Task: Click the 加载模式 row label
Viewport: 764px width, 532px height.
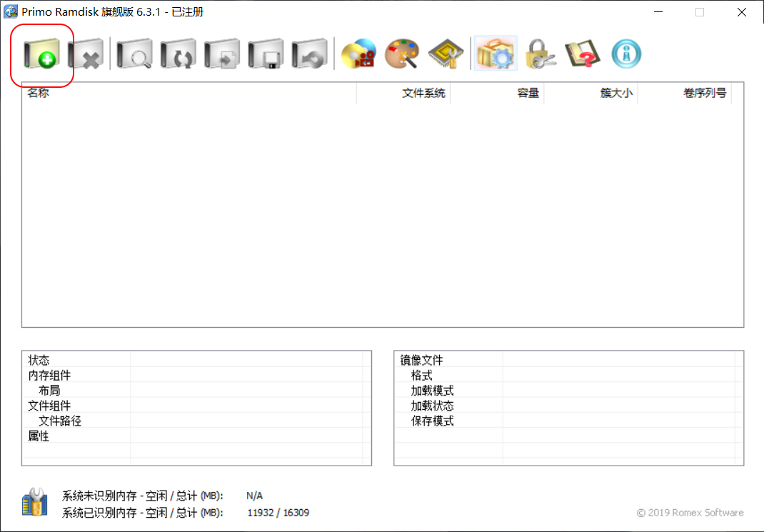Action: click(432, 390)
